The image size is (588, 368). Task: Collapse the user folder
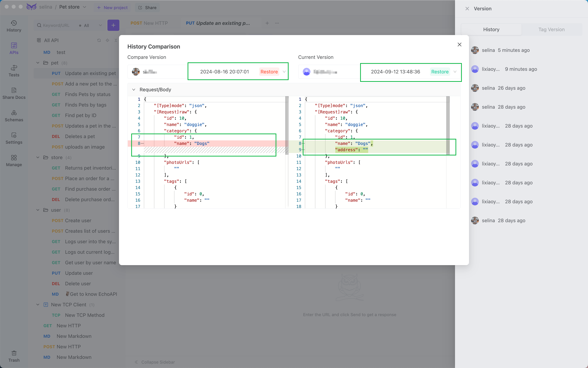point(38,210)
